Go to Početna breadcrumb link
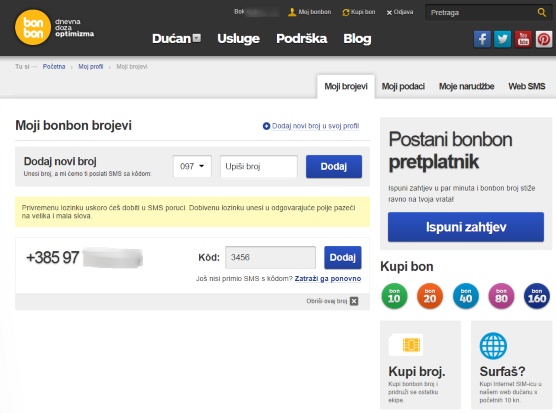The image size is (556, 413). coord(54,67)
